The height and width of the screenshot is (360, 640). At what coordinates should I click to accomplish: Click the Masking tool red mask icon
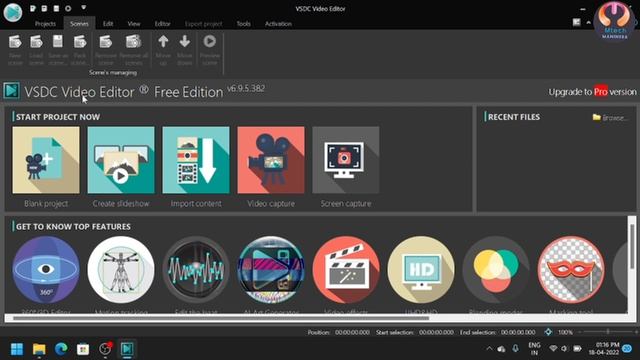coord(571,269)
